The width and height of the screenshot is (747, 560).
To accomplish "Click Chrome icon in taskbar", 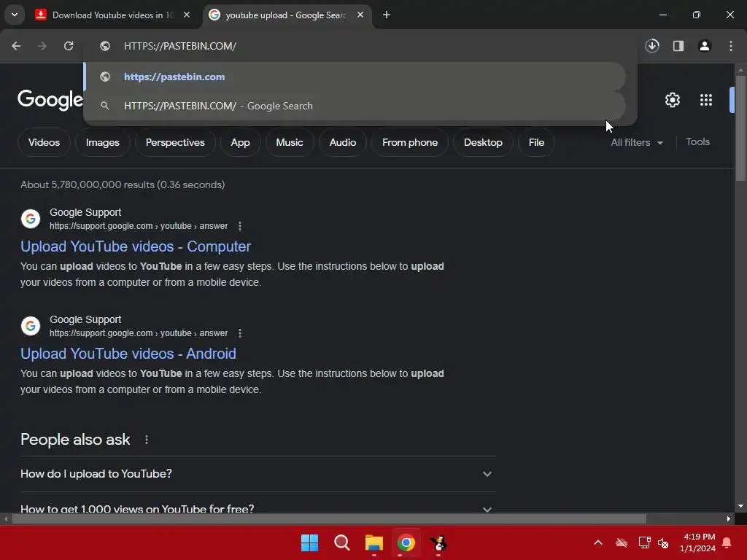I will (x=406, y=542).
